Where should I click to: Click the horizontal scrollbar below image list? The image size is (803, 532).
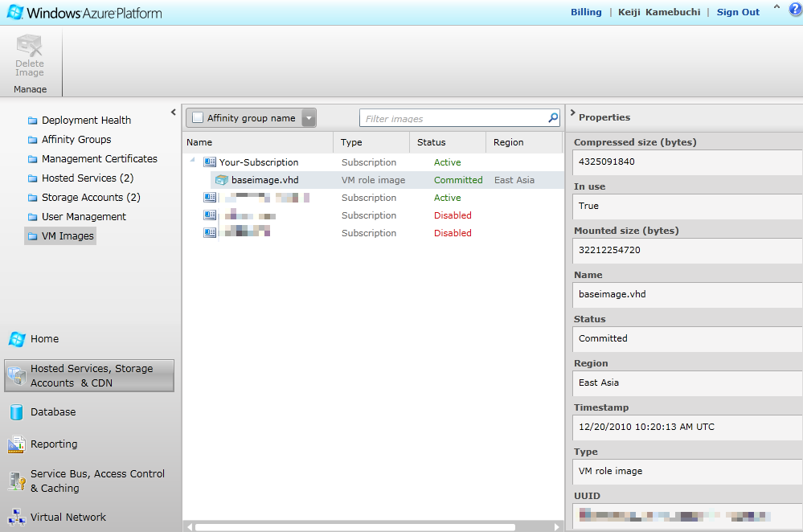point(354,527)
